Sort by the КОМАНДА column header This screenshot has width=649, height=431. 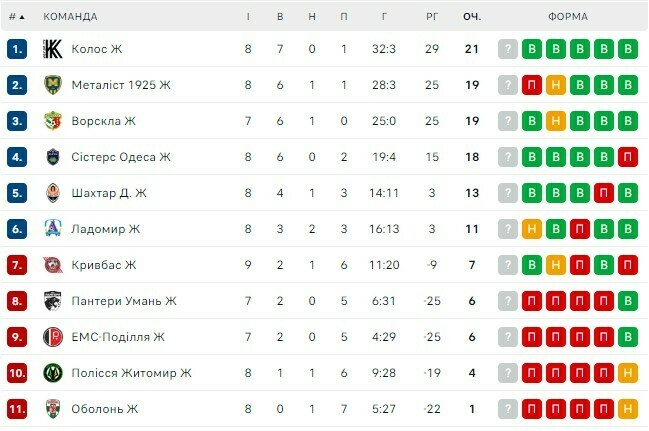[70, 17]
